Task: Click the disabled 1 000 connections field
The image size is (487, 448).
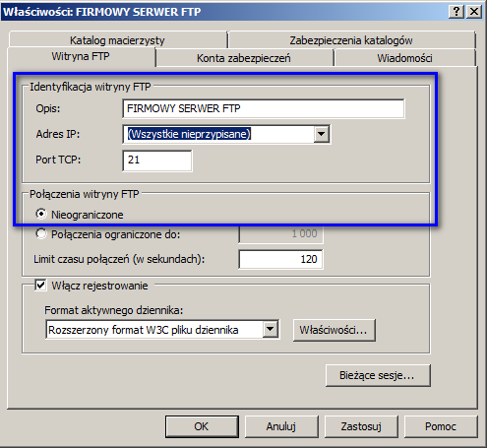Action: point(280,233)
